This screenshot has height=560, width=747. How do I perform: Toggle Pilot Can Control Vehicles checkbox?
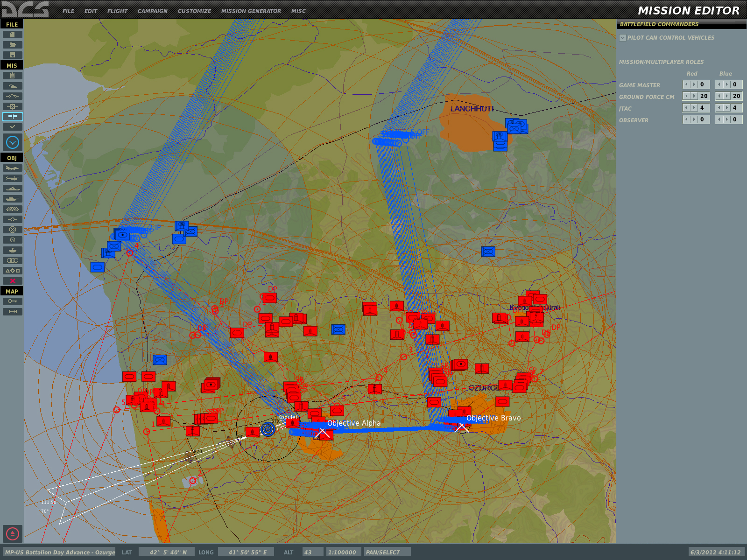(x=623, y=38)
